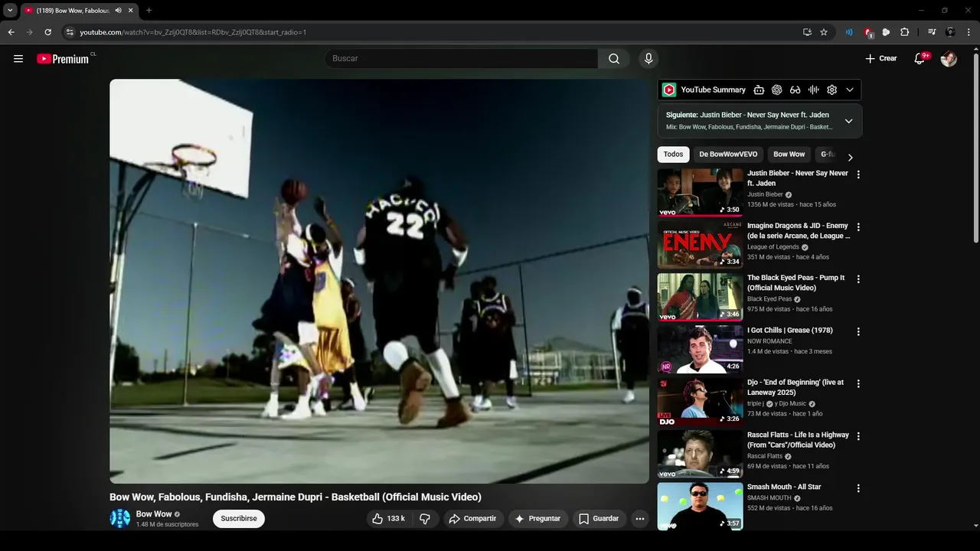Click the ChatGPT icon in YouTube Summary
This screenshot has width=980, height=551.
click(777, 90)
